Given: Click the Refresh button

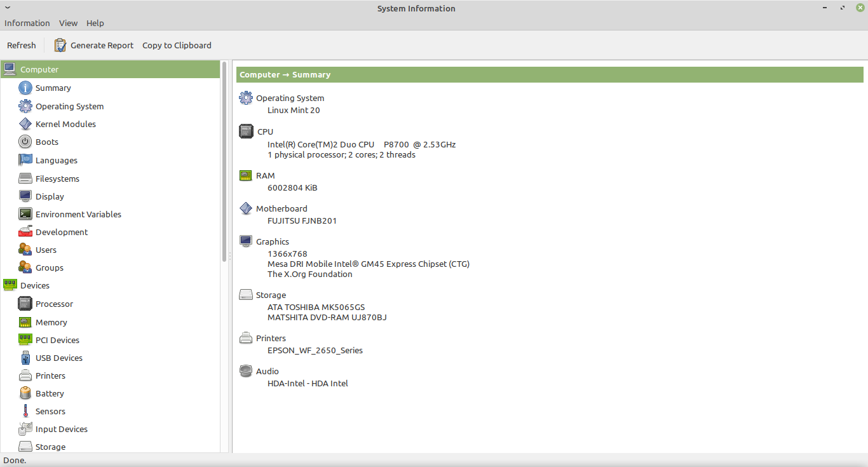Looking at the screenshot, I should click(22, 45).
